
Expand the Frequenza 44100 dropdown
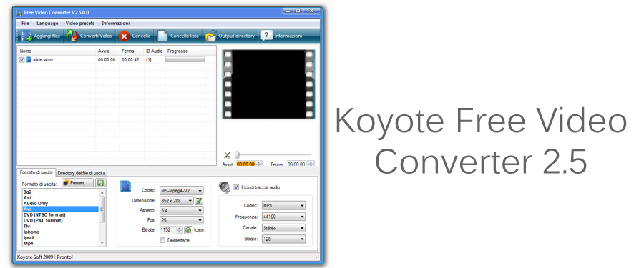(283, 217)
